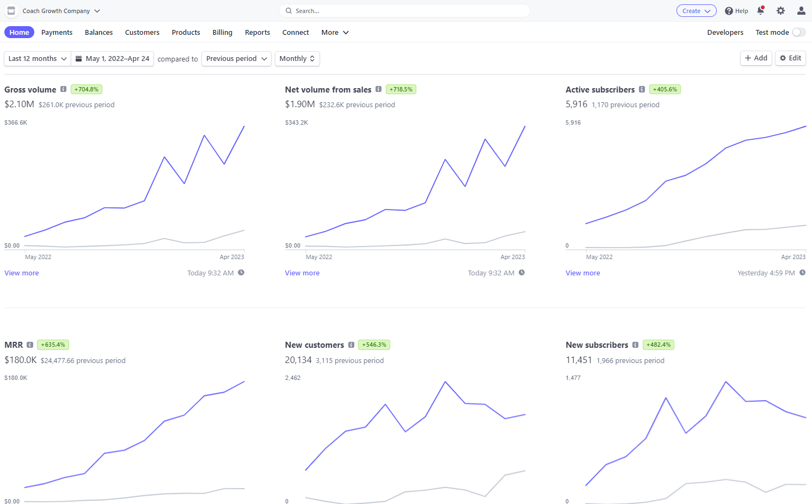This screenshot has width=812, height=504.
Task: Click the Add button for charts
Action: click(x=756, y=58)
